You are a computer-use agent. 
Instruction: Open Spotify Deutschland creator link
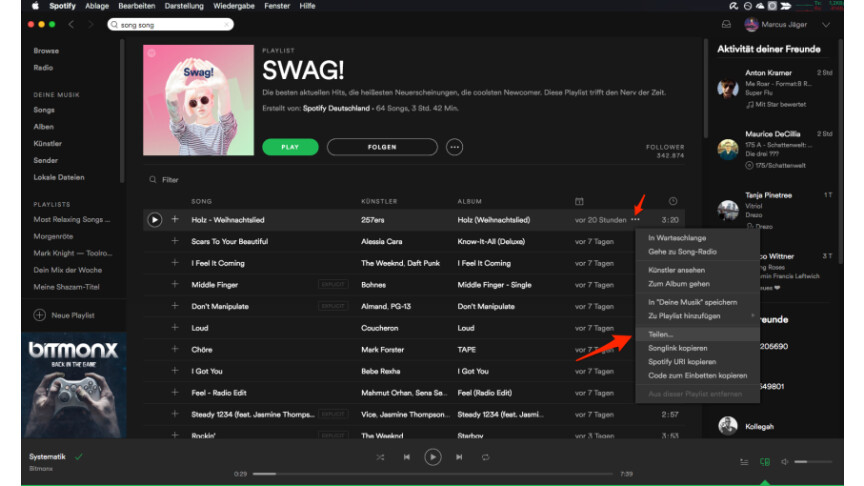click(336, 108)
